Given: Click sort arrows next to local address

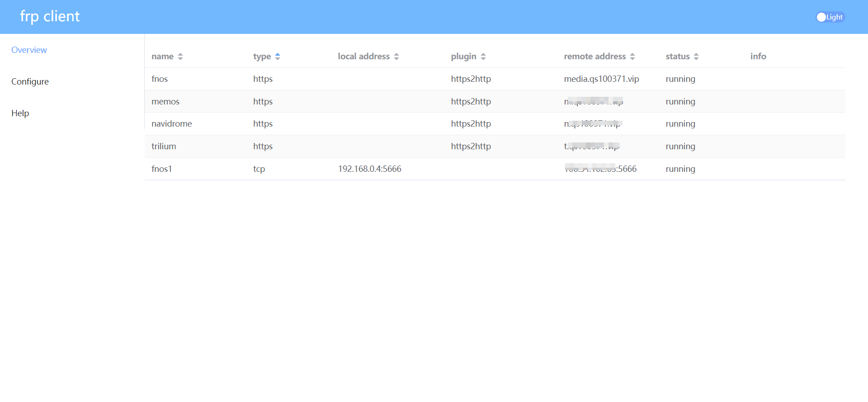Looking at the screenshot, I should (x=396, y=57).
